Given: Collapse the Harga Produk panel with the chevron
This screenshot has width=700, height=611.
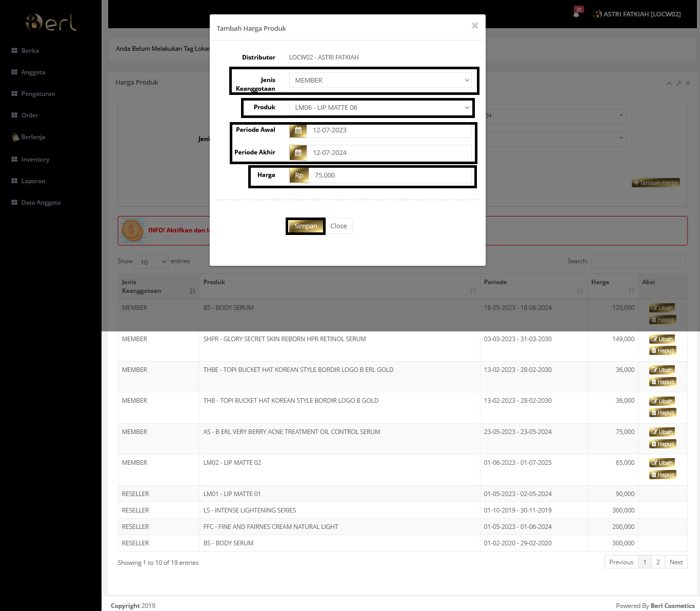Looking at the screenshot, I should (x=669, y=83).
